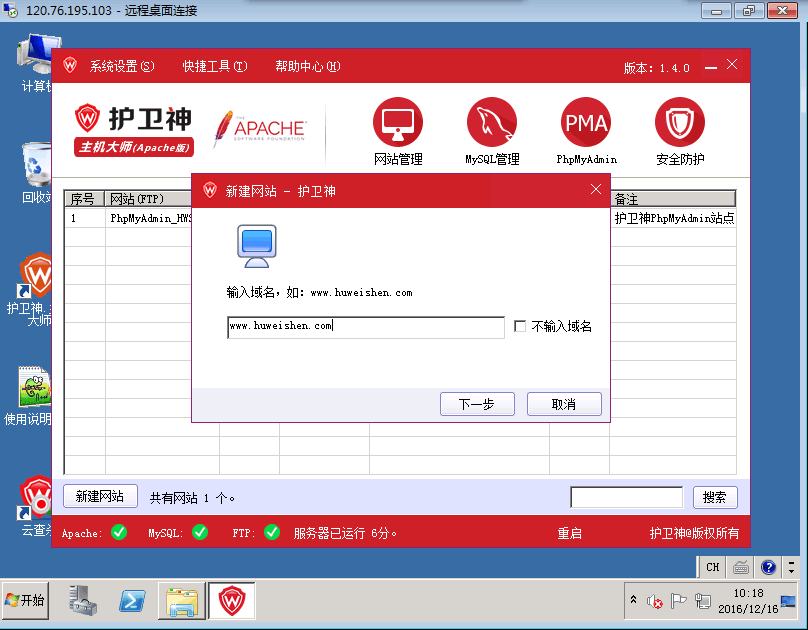This screenshot has height=630, width=808.
Task: Click CH input language indicator
Action: pos(713,567)
